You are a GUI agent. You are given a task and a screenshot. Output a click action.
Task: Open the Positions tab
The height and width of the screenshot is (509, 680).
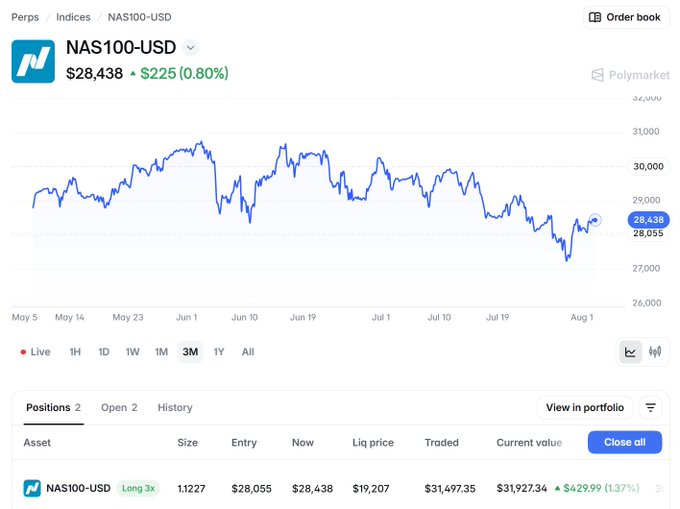click(53, 408)
